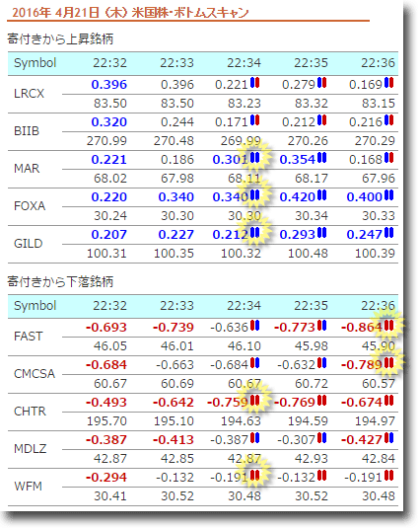
Task: Select LRCX price 83.23
Action: [x=245, y=103]
